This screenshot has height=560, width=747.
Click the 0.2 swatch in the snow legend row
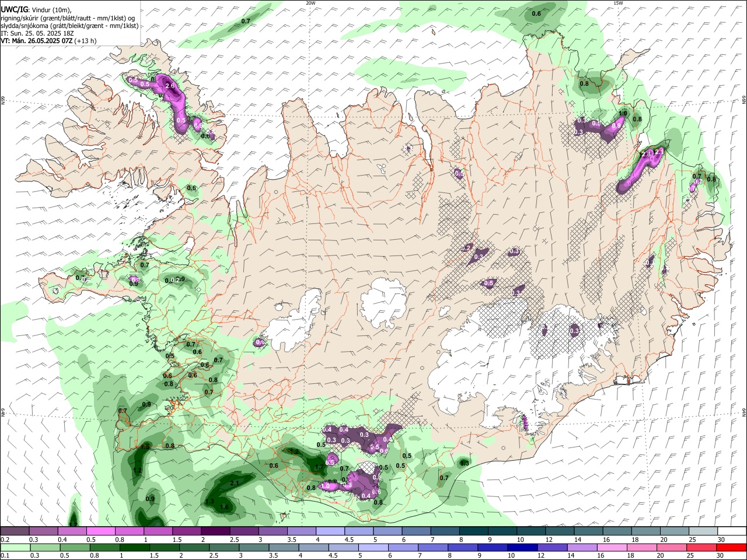click(x=15, y=531)
